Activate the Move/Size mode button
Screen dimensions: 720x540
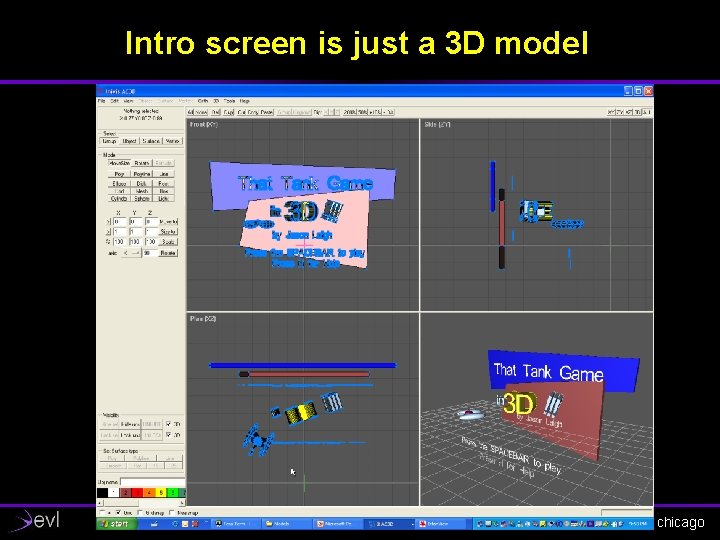[119, 163]
